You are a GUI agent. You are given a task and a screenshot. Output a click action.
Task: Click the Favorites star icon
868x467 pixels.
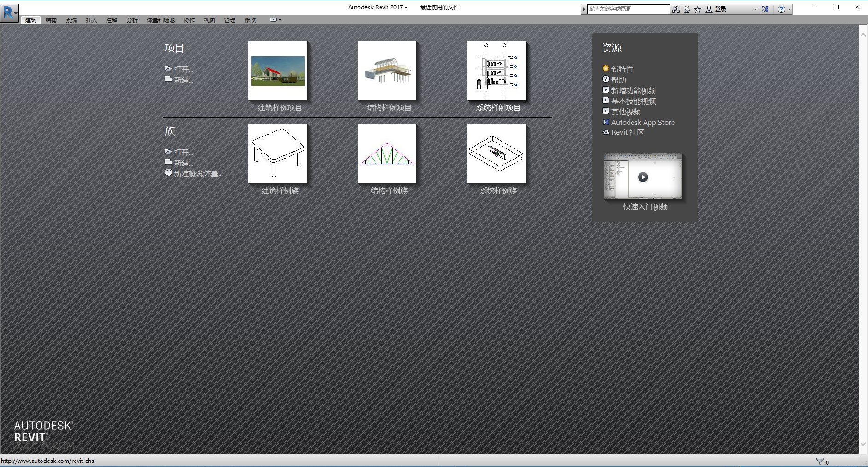pyautogui.click(x=698, y=9)
